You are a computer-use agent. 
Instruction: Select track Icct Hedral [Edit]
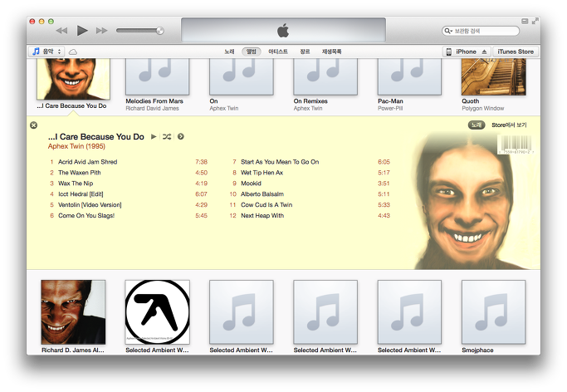tap(129, 194)
